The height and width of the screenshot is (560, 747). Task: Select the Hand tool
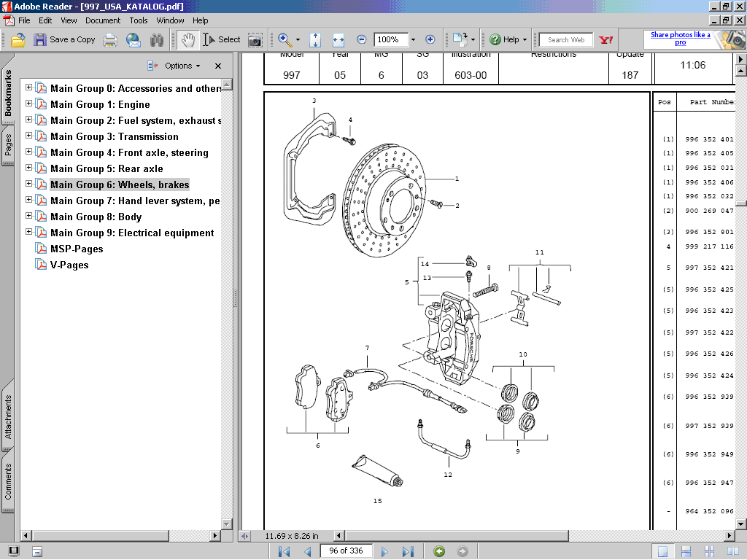(188, 40)
